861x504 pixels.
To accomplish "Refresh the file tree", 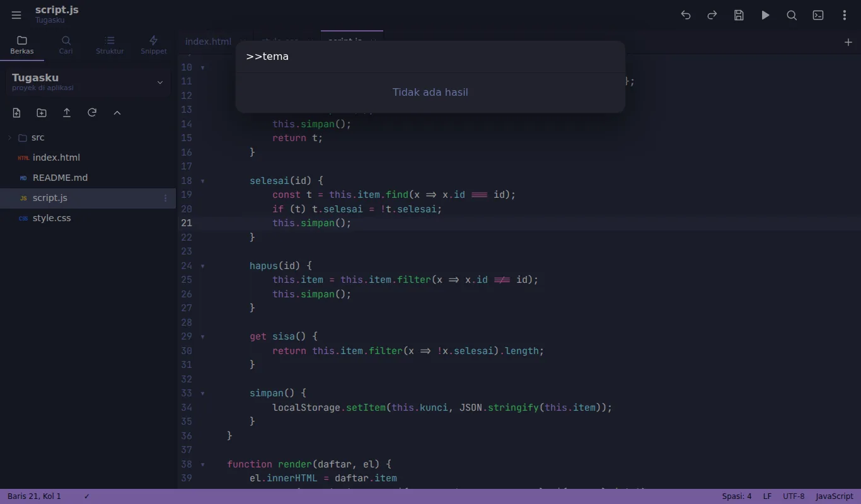I will click(x=92, y=113).
